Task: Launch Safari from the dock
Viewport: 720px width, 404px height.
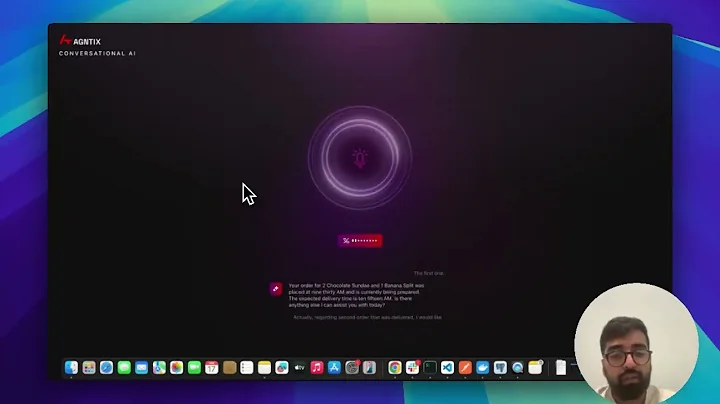Action: point(107,367)
